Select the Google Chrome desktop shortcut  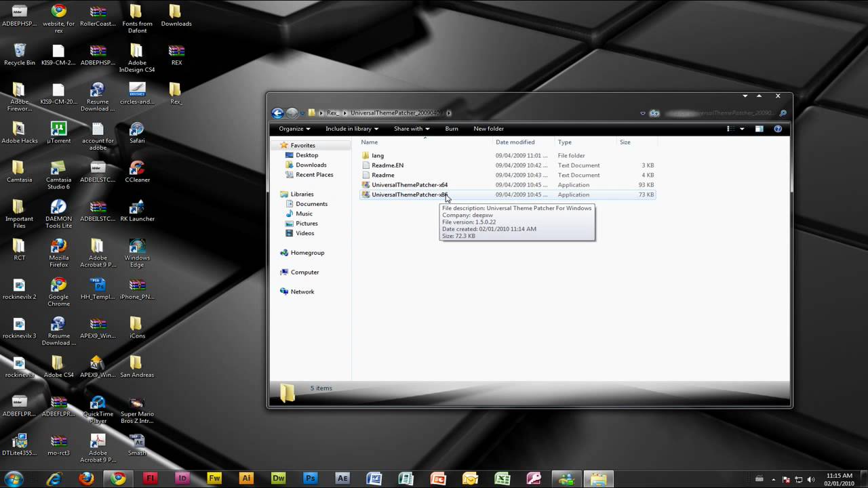(x=59, y=292)
